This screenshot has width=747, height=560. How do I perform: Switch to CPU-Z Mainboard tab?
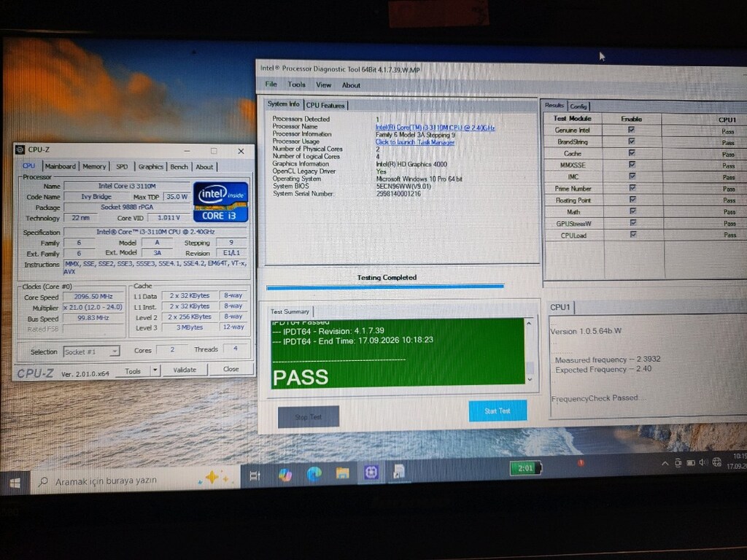[x=60, y=166]
